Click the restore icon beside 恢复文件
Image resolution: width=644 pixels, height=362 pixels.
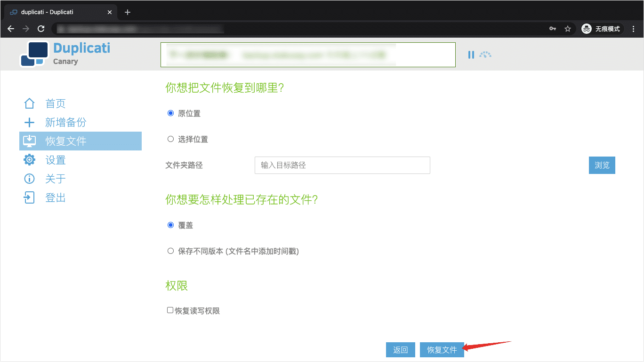coord(29,141)
